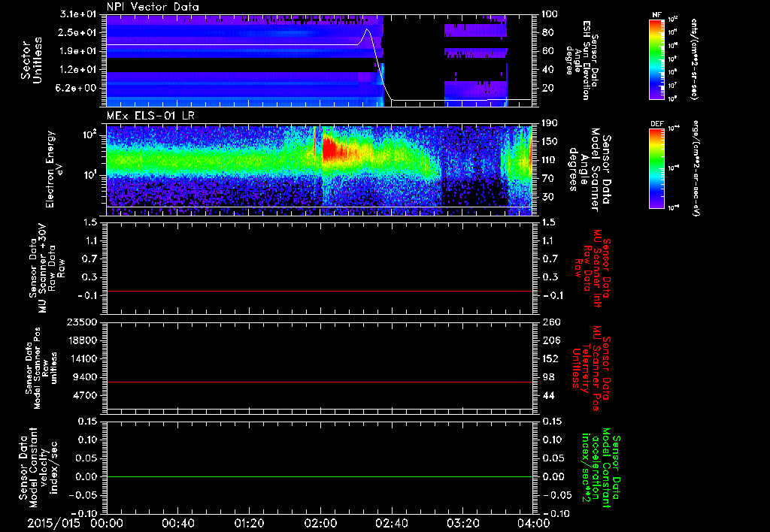
Task: Click the "04:00" time tick label
Action: [534, 523]
